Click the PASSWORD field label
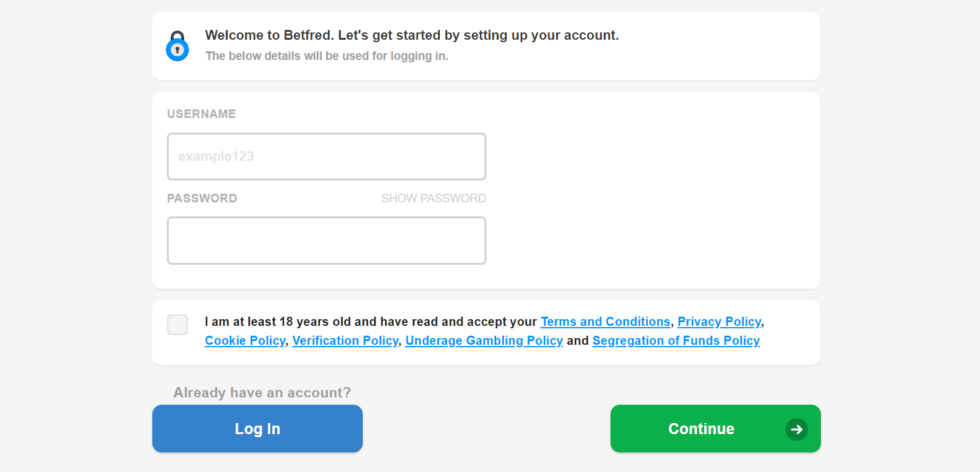The image size is (980, 472). (x=202, y=198)
